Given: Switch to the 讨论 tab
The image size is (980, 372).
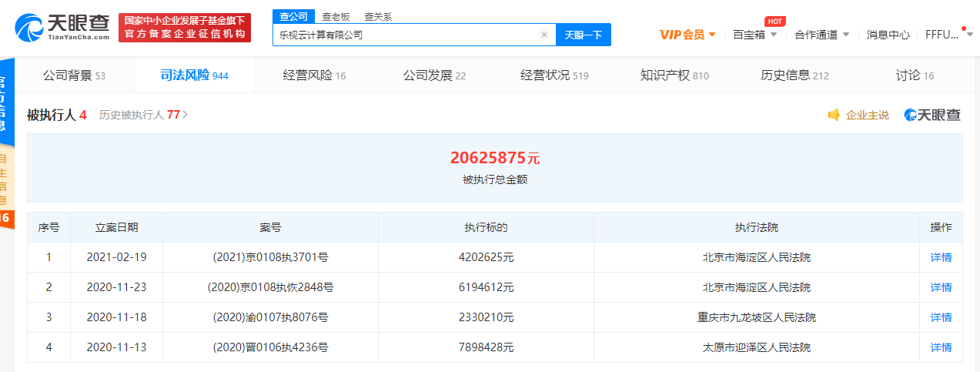Looking at the screenshot, I should pos(915,75).
